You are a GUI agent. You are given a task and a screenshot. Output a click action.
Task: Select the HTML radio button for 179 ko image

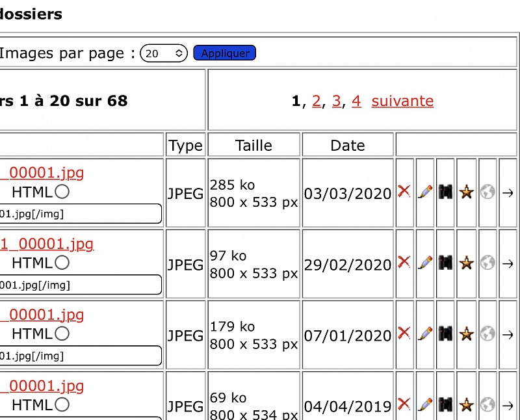[x=62, y=334]
